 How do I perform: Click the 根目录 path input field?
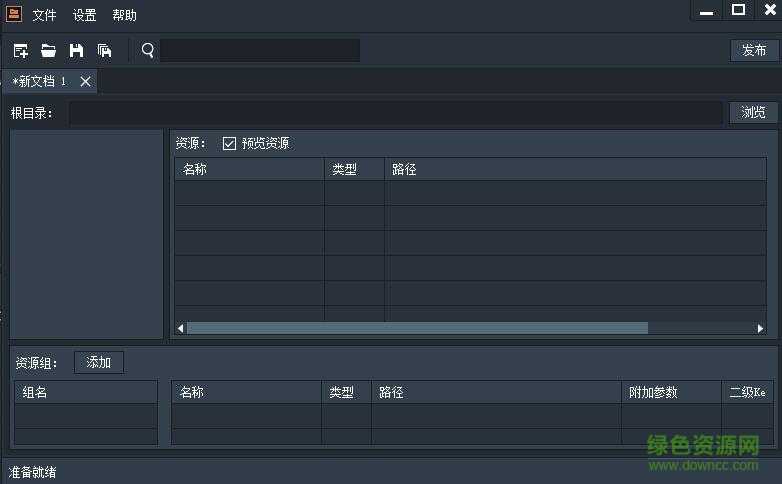[395, 112]
